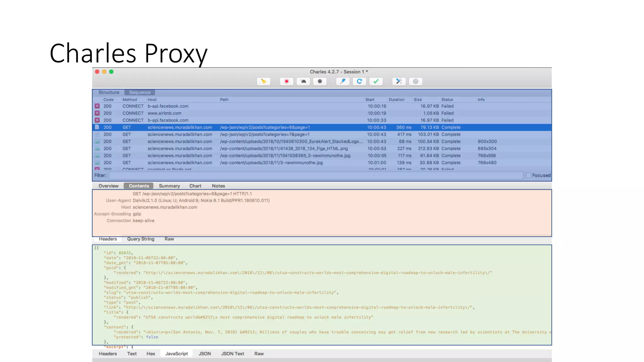Open the Contents tab
644x362 pixels.
click(x=139, y=186)
